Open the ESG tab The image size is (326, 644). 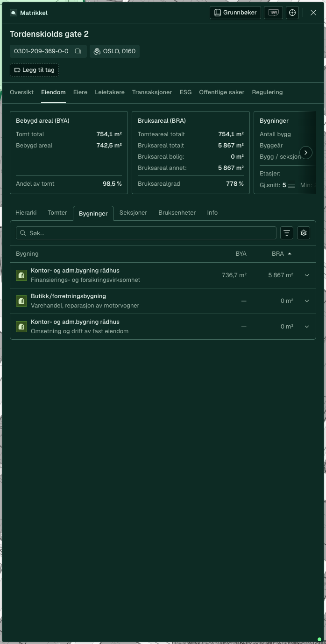185,92
